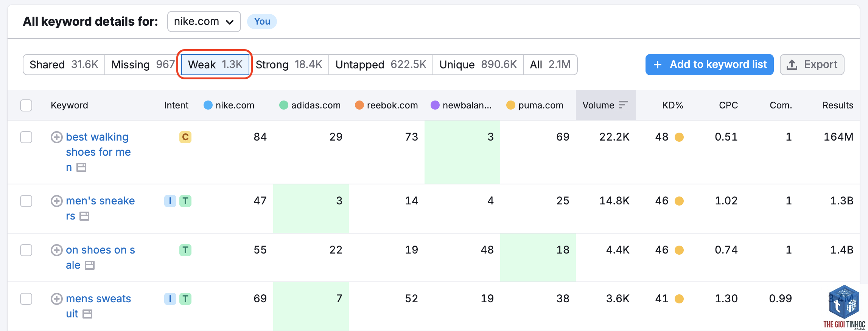Image resolution: width=868 pixels, height=331 pixels.
Task: Open SERP snapshot icon for men's sneakers
Action: point(84,216)
